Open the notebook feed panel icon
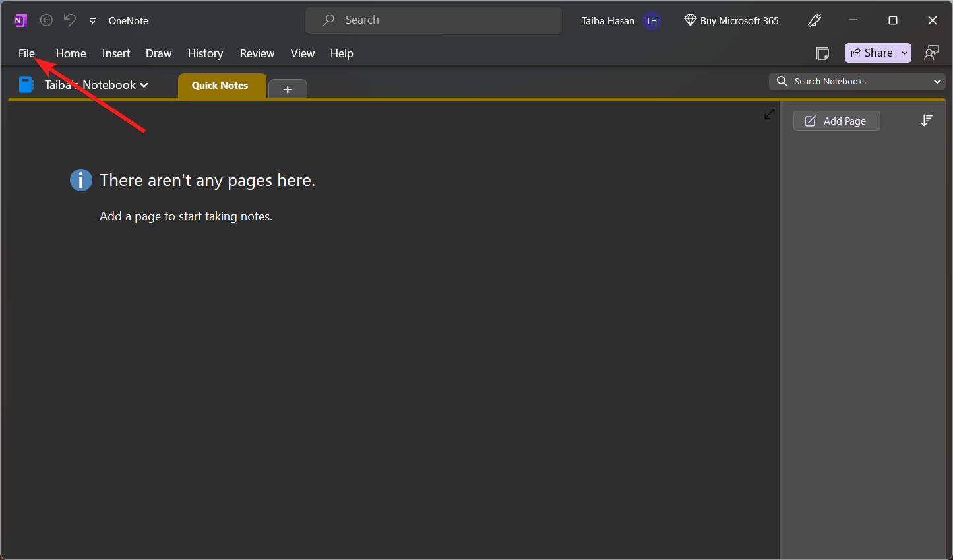The image size is (953, 560). (x=822, y=53)
